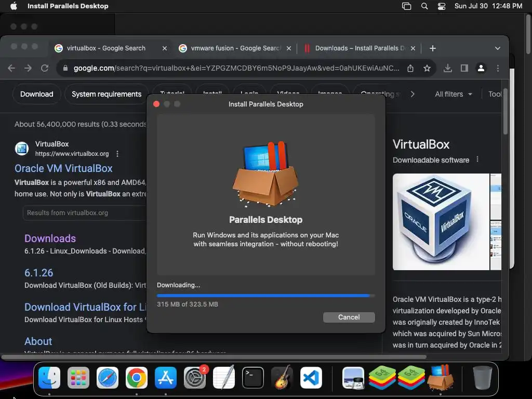Expand the Chrome tab search chevron
The width and height of the screenshot is (532, 399).
click(x=497, y=48)
